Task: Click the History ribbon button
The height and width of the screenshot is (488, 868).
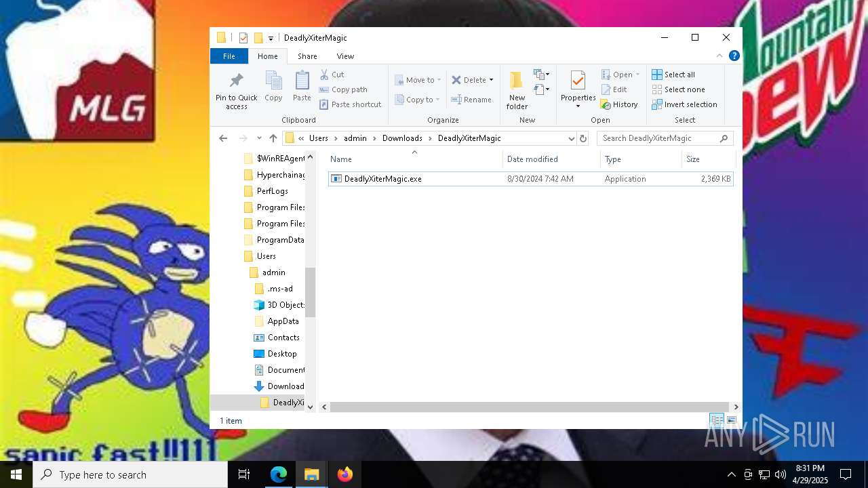Action: click(x=619, y=104)
